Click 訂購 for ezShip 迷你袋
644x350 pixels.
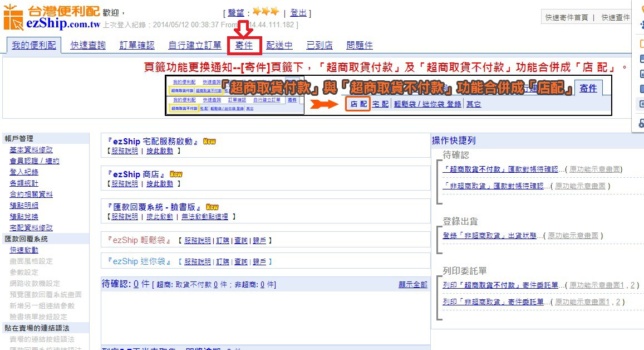click(x=223, y=261)
